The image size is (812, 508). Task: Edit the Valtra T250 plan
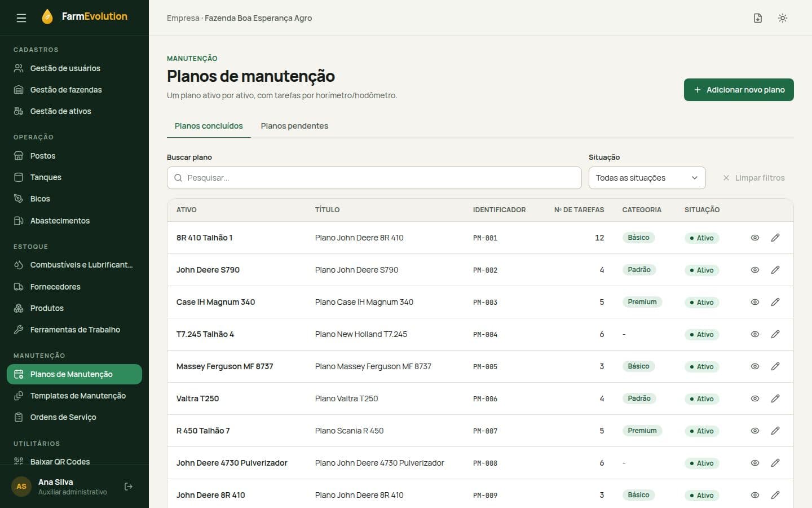coord(775,398)
